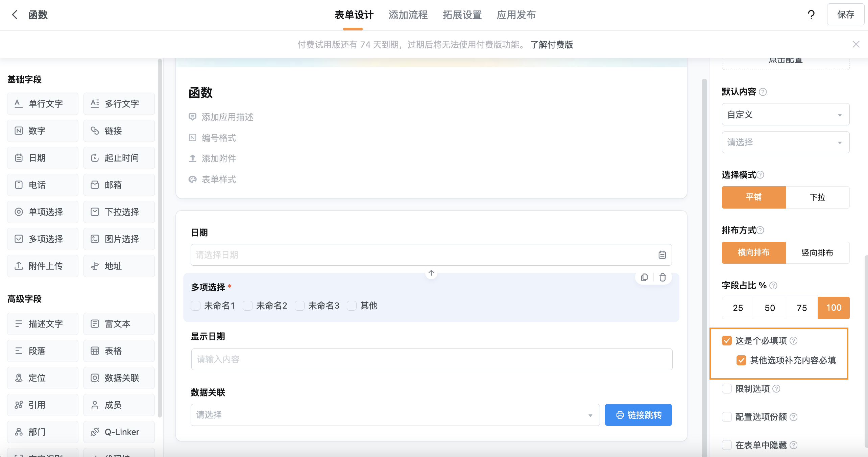Click the 链接跳转 button
This screenshot has height=457, width=868.
(x=638, y=415)
